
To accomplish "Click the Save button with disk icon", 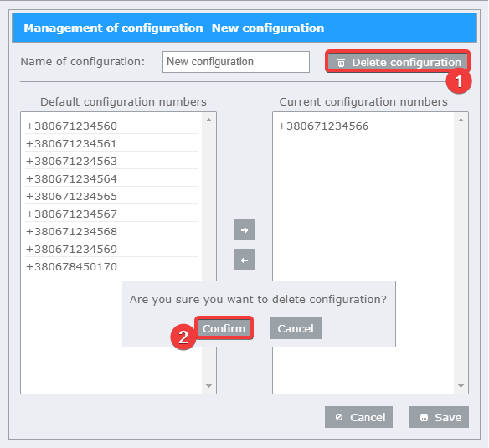I will (439, 417).
